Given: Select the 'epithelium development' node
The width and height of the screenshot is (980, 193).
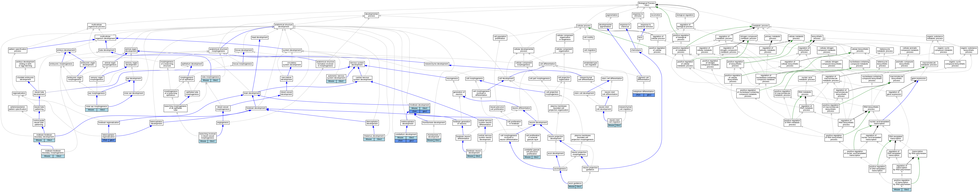Looking at the screenshot, I should tap(192, 64).
